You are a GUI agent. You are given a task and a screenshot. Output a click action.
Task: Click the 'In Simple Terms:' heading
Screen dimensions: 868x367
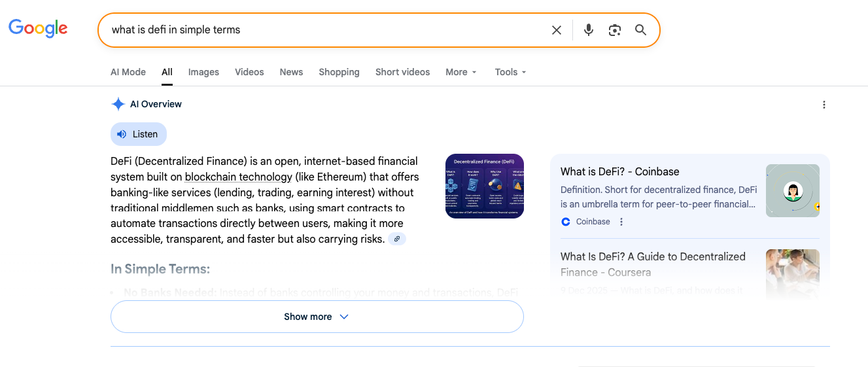click(x=160, y=269)
